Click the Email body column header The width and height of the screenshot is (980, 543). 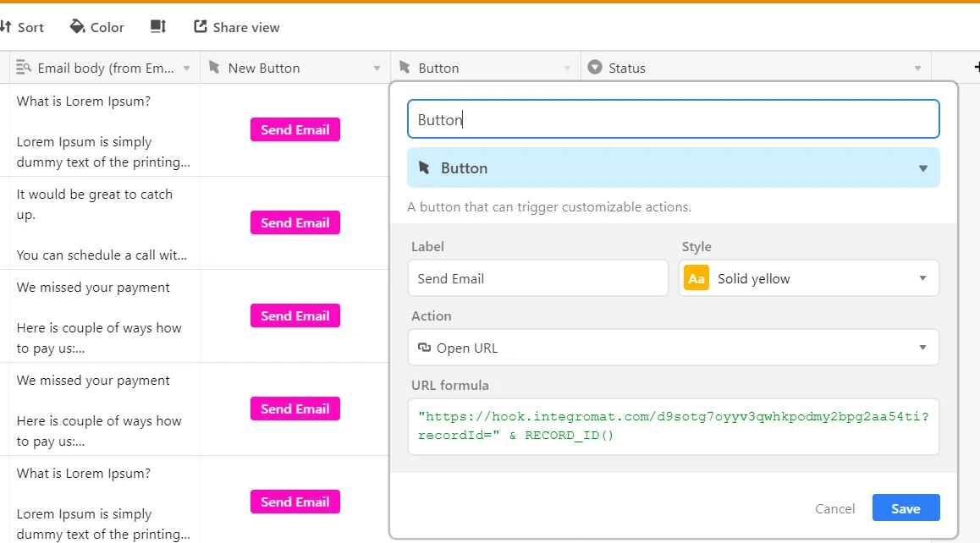tap(104, 68)
